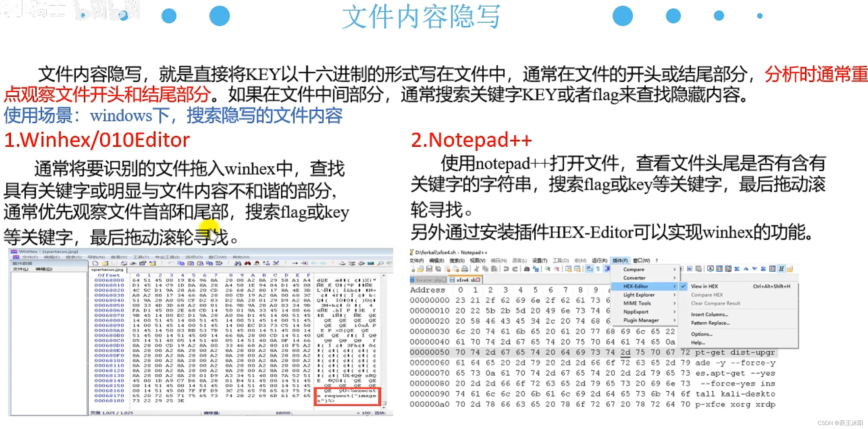The width and height of the screenshot is (868, 429).
Task: Expand the NppExport submenu arrow
Action: (675, 311)
